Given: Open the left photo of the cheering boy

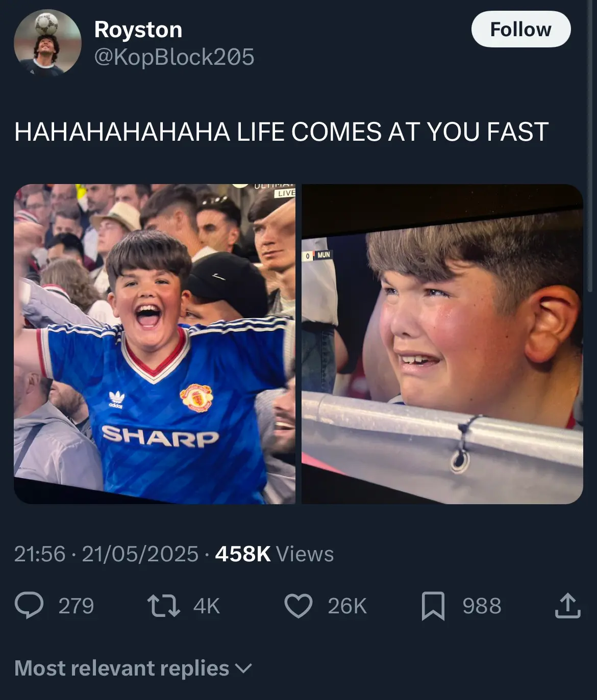Looking at the screenshot, I should tap(155, 344).
